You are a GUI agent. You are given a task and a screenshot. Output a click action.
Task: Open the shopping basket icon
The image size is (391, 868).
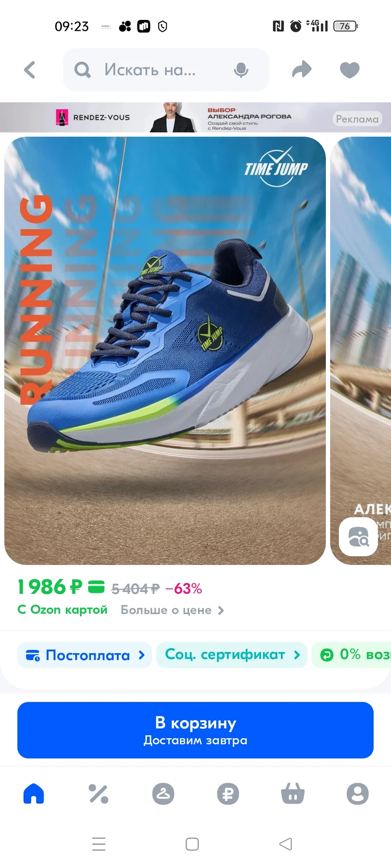(x=293, y=793)
